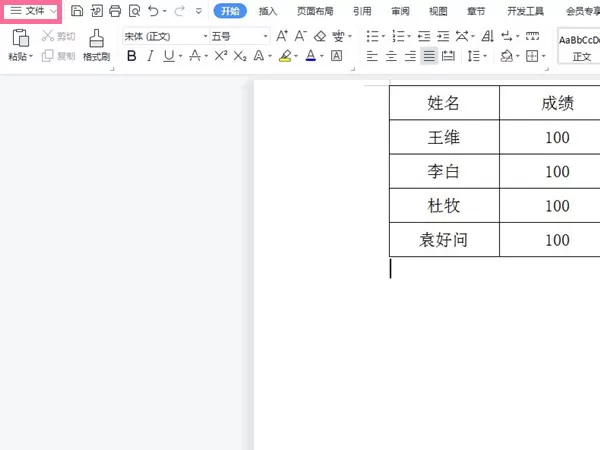
Task: Toggle Underline formatting
Action: [x=169, y=56]
